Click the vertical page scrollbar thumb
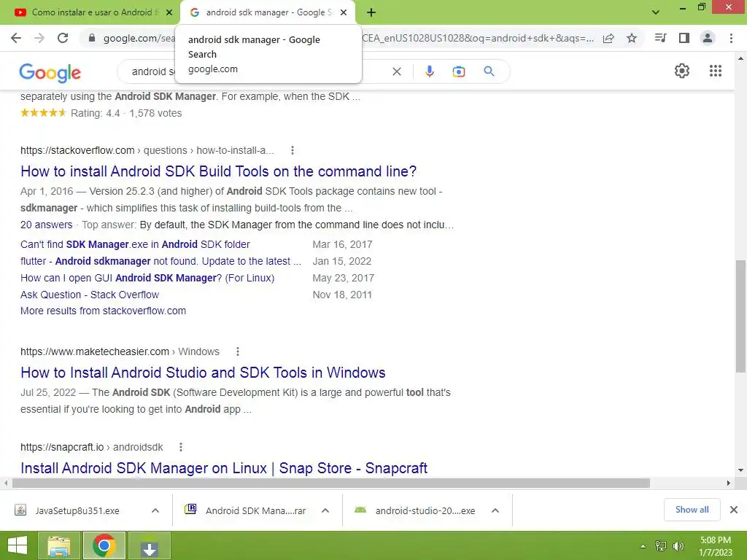This screenshot has width=747, height=560. tap(740, 316)
